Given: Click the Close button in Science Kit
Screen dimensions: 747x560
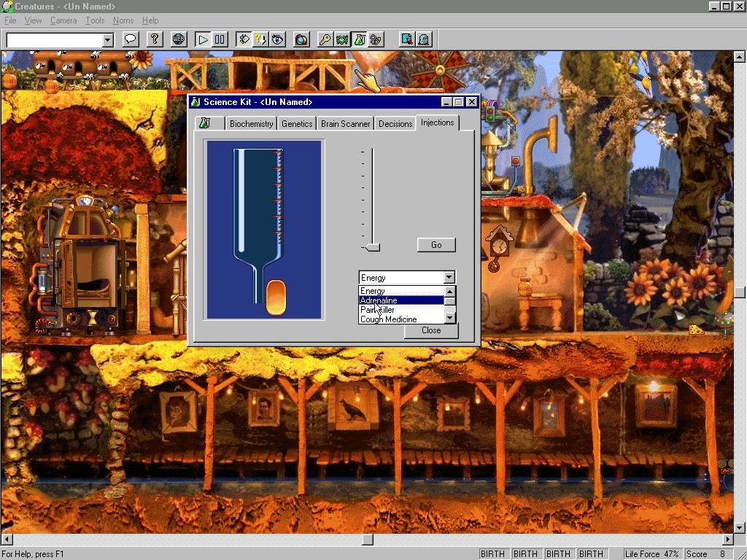Looking at the screenshot, I should tap(431, 330).
